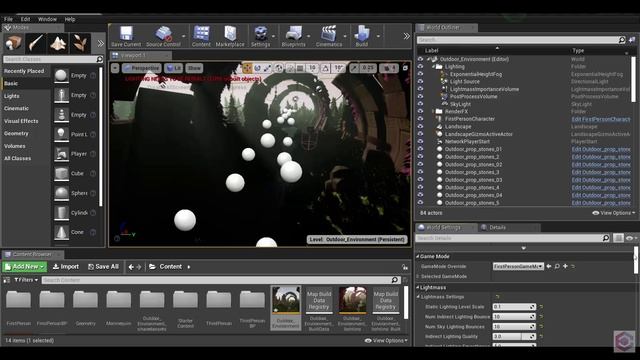Open Source Control from the toolbar
The height and width of the screenshot is (360, 640).
[163, 36]
